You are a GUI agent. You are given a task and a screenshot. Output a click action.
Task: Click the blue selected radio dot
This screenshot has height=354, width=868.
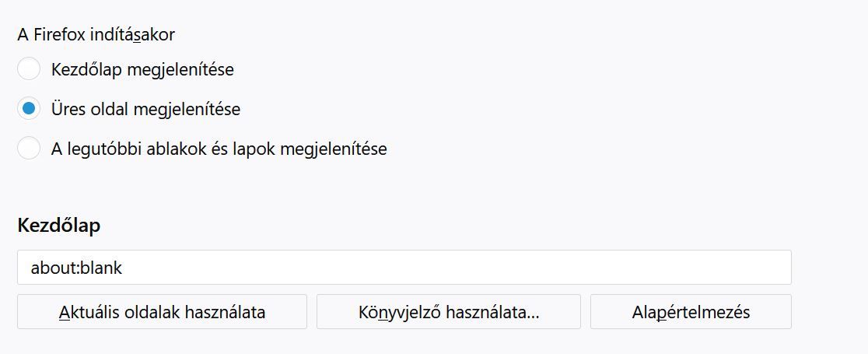[29, 109]
